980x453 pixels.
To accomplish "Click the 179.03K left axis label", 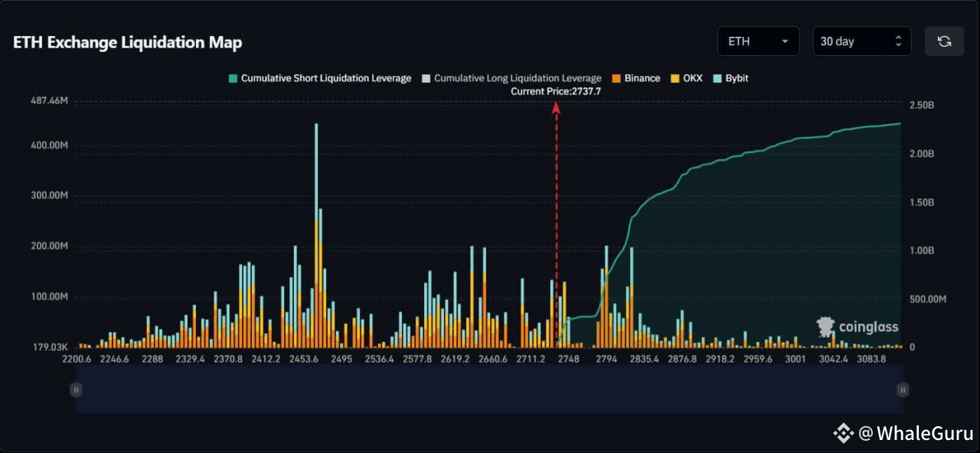I will pos(50,347).
